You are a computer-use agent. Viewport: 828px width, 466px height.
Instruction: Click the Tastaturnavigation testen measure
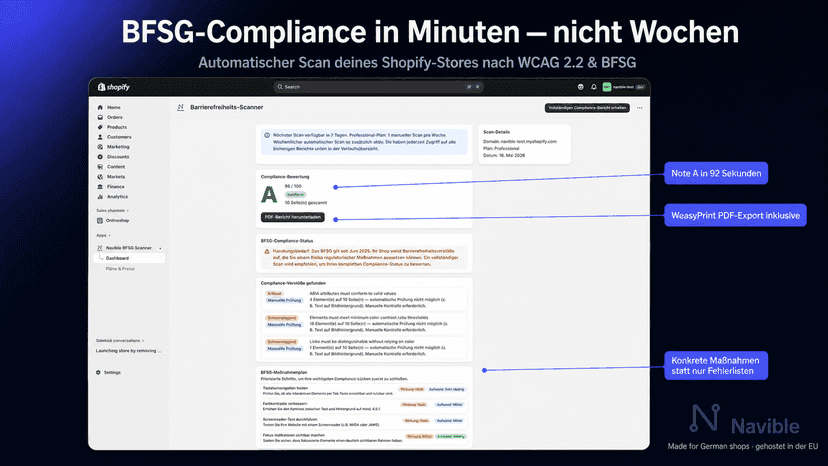coord(285,388)
